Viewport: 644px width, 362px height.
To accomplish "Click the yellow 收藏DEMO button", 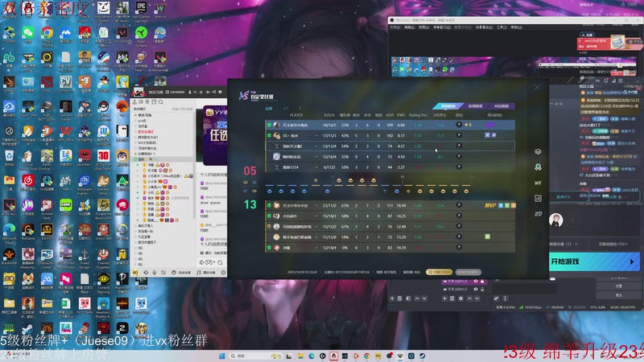I will point(440,272).
